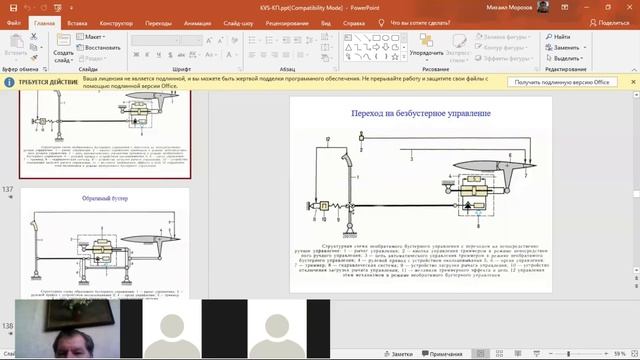640x360 pixels.
Task: Toggle Normal view in status bar
Action: click(x=480, y=353)
